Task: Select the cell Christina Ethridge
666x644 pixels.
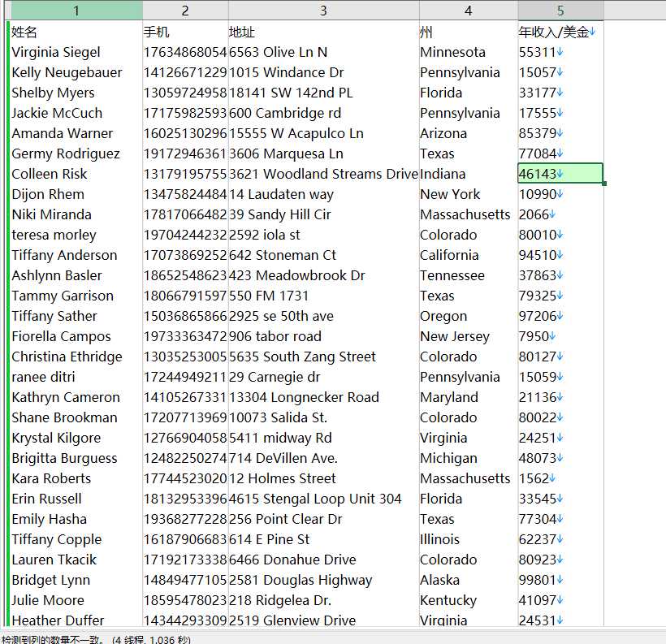Action: click(x=76, y=357)
